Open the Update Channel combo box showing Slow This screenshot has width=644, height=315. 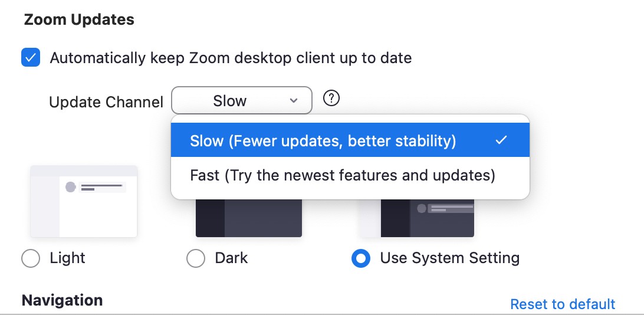point(242,100)
